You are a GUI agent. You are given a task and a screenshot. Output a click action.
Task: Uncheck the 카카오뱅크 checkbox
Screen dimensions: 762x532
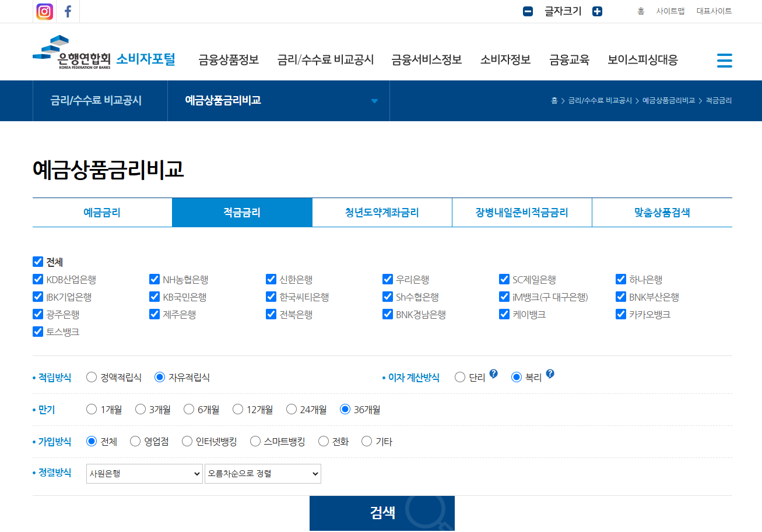click(620, 314)
